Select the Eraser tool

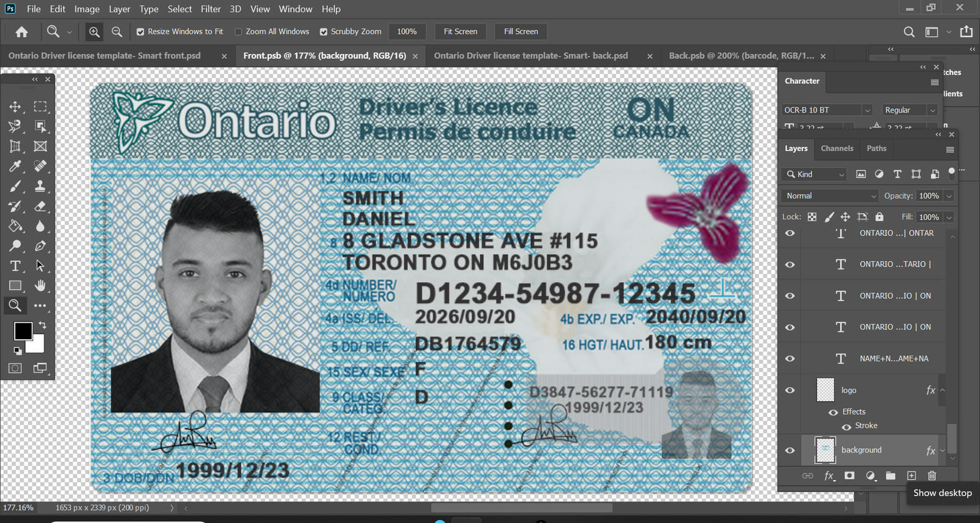[x=40, y=206]
